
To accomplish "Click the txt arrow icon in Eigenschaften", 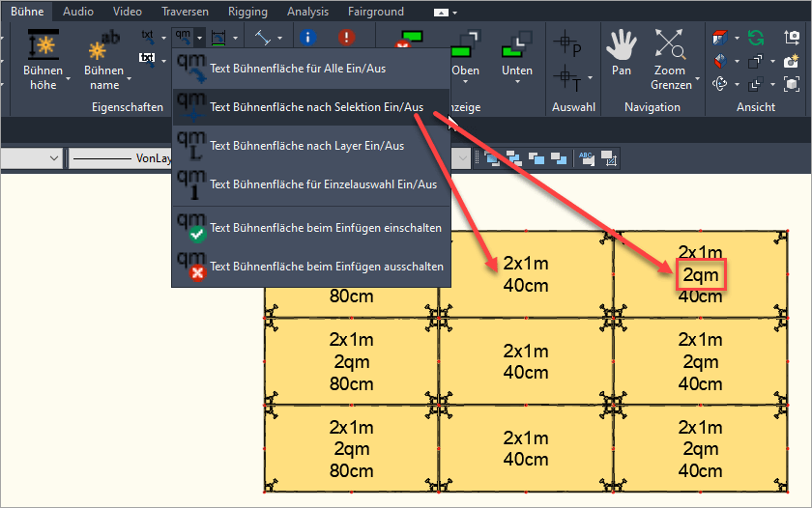I will click(x=148, y=38).
